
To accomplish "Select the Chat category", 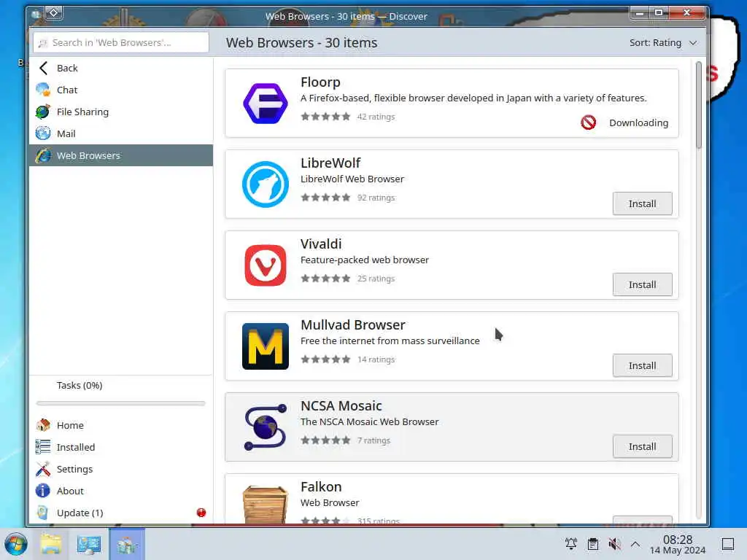I will pos(121,90).
